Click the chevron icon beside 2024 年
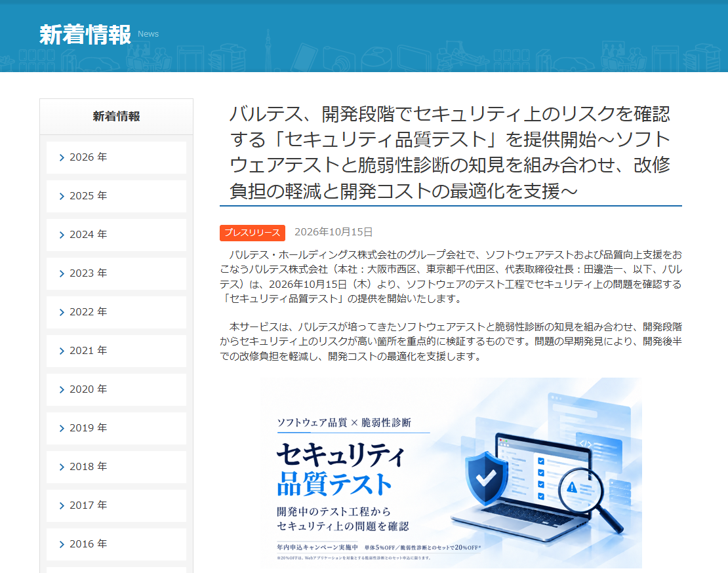This screenshot has width=728, height=573. (62, 235)
